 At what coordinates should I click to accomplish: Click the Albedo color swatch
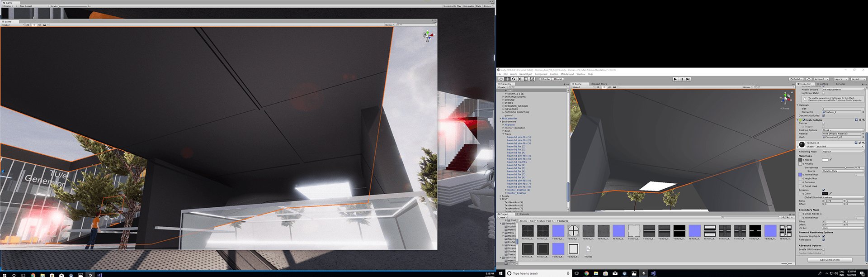tap(825, 160)
